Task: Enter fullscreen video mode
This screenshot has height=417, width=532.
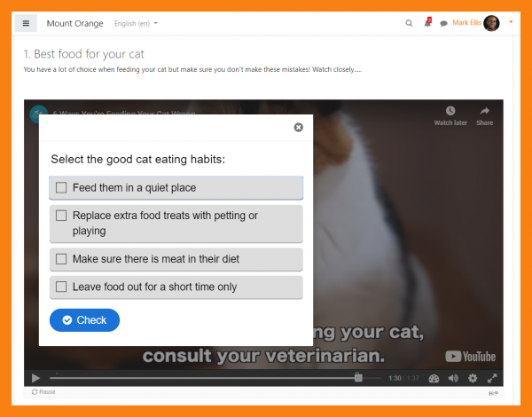Action: click(492, 378)
